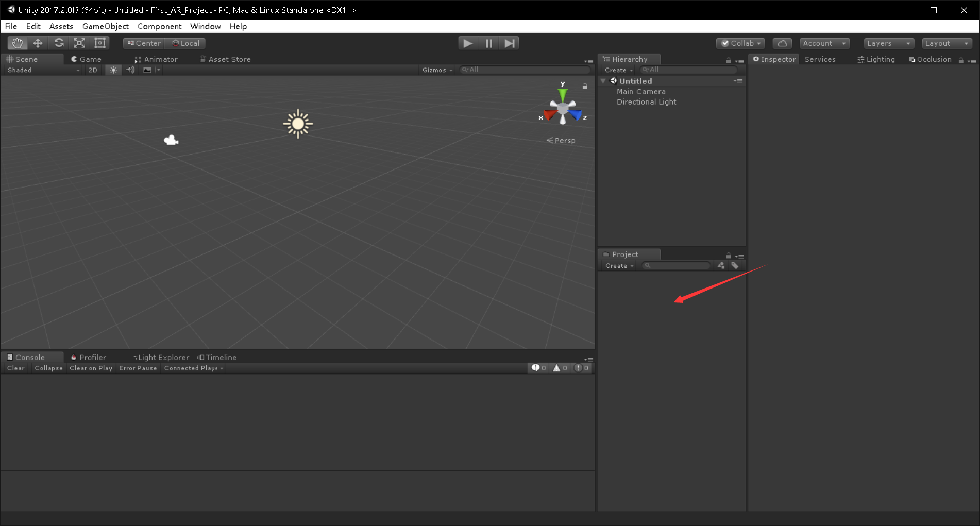
Task: Click the scene gizmo X axis cone
Action: point(550,114)
